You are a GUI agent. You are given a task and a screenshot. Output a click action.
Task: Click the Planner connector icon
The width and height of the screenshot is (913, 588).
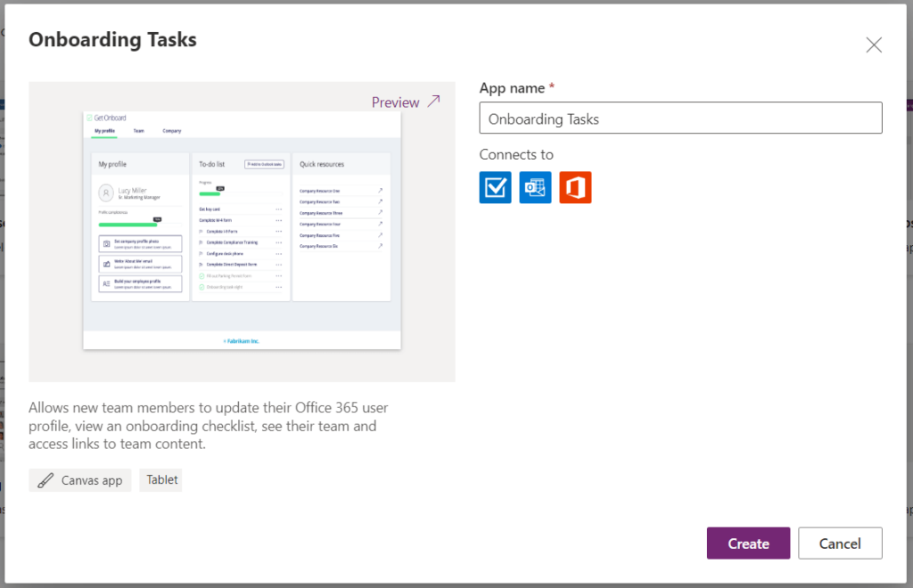click(x=495, y=187)
